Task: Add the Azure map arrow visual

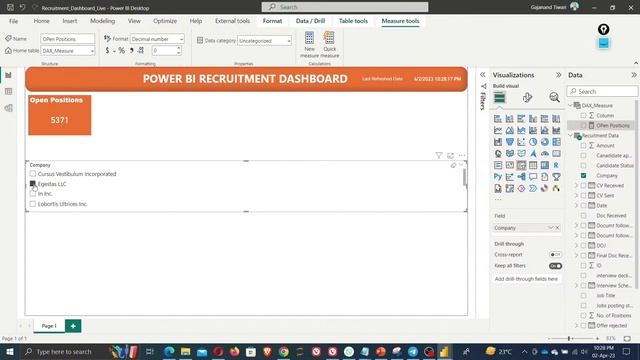Action: 533,154
